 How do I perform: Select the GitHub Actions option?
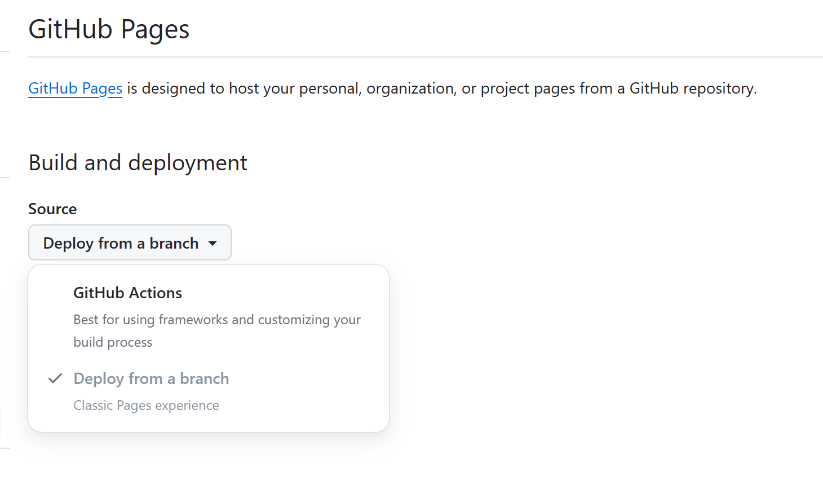[127, 293]
